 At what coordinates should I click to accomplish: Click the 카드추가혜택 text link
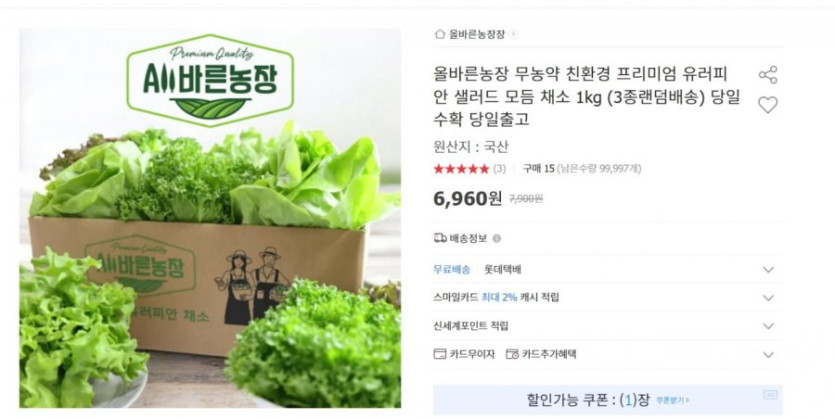pos(549,354)
